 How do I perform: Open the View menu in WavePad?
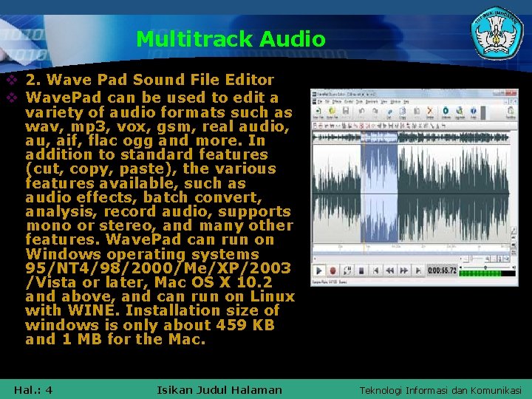tap(383, 102)
